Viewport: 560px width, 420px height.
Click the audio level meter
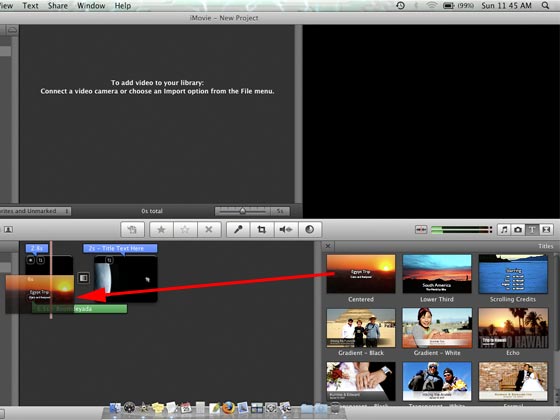(461, 230)
